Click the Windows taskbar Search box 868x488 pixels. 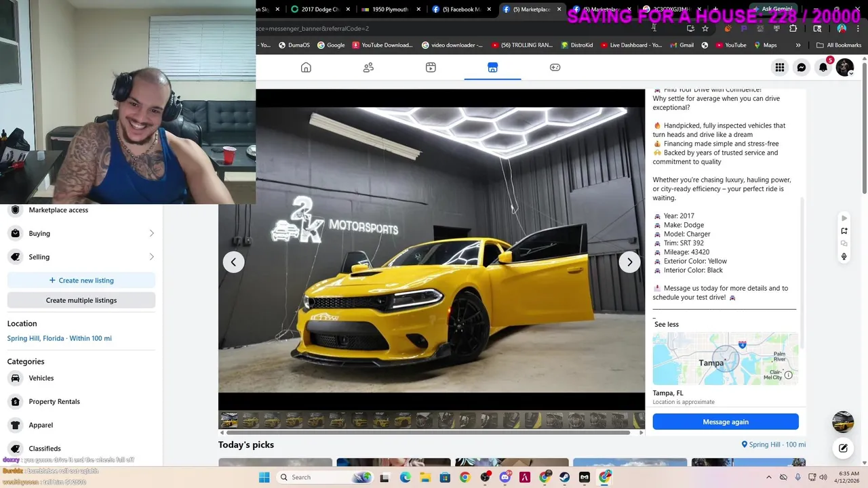[326, 477]
